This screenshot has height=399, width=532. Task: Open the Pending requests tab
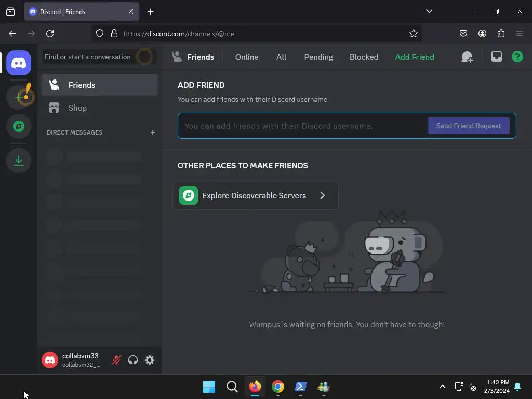pyautogui.click(x=318, y=57)
